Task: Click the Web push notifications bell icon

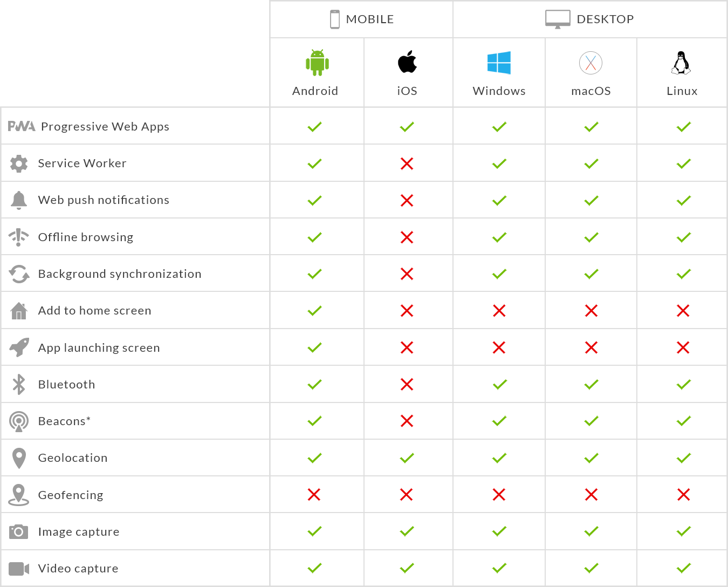Action: pos(19,200)
